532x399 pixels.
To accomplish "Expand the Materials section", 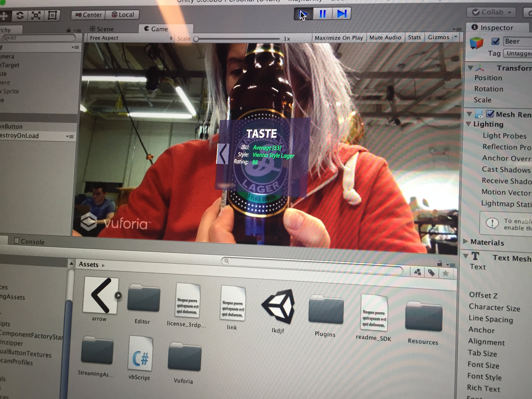I will click(466, 241).
